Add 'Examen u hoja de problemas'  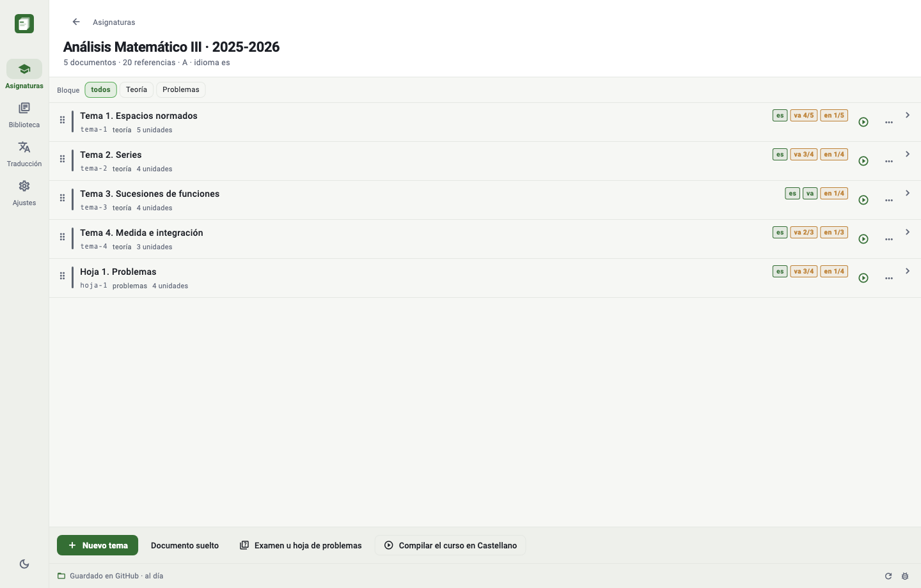point(301,545)
